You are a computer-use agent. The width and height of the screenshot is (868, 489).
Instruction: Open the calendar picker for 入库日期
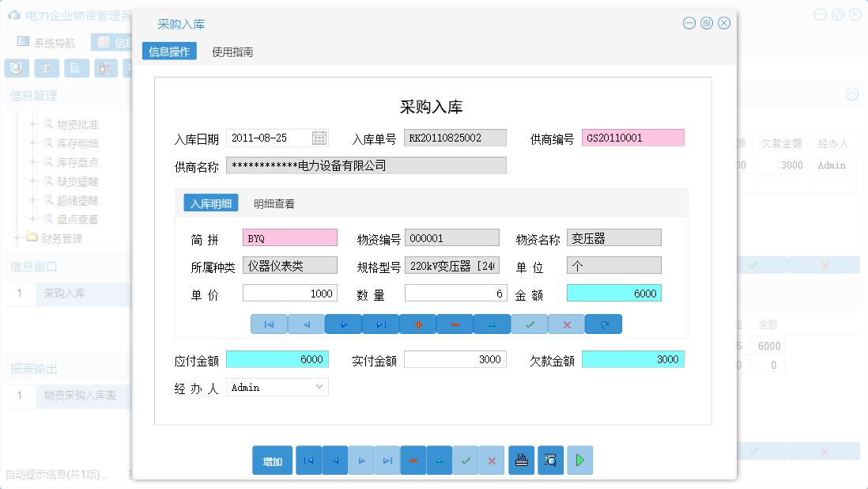(x=318, y=137)
